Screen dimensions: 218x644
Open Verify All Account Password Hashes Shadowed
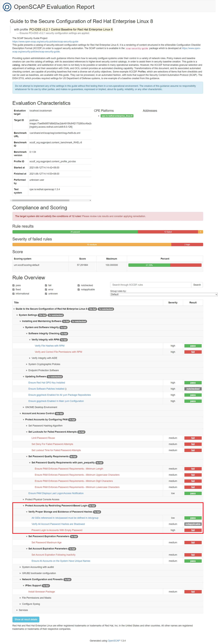pos(58,524)
